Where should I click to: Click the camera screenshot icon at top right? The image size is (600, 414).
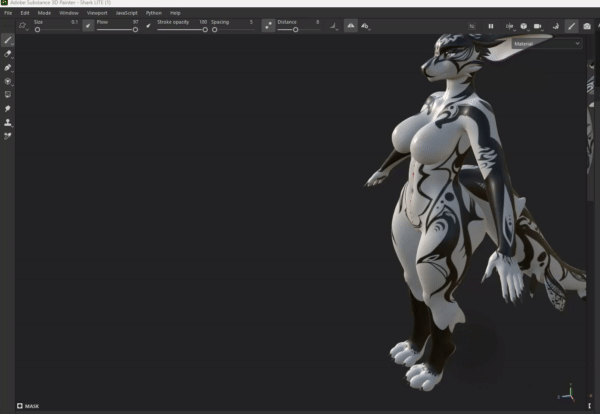click(x=587, y=25)
